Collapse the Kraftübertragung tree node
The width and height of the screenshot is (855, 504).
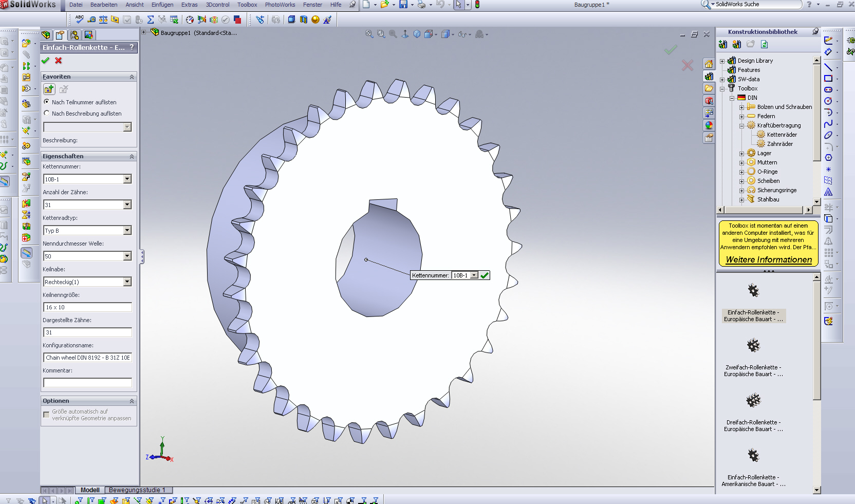(x=741, y=126)
